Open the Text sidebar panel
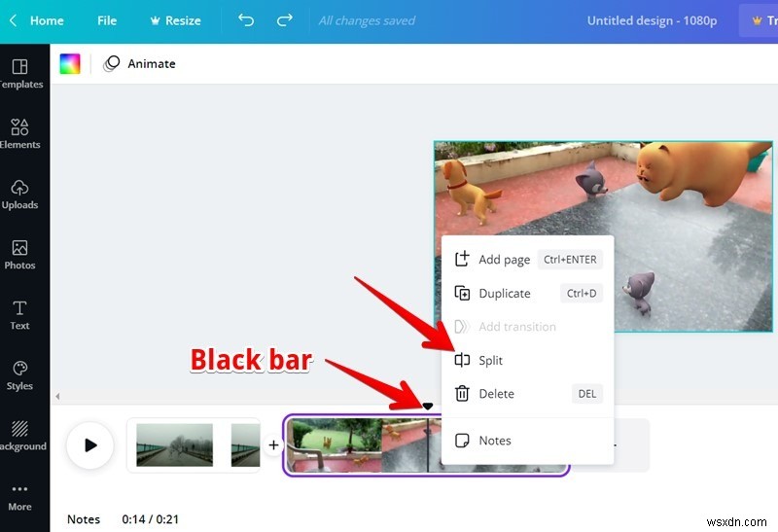The width and height of the screenshot is (778, 532). (x=19, y=315)
